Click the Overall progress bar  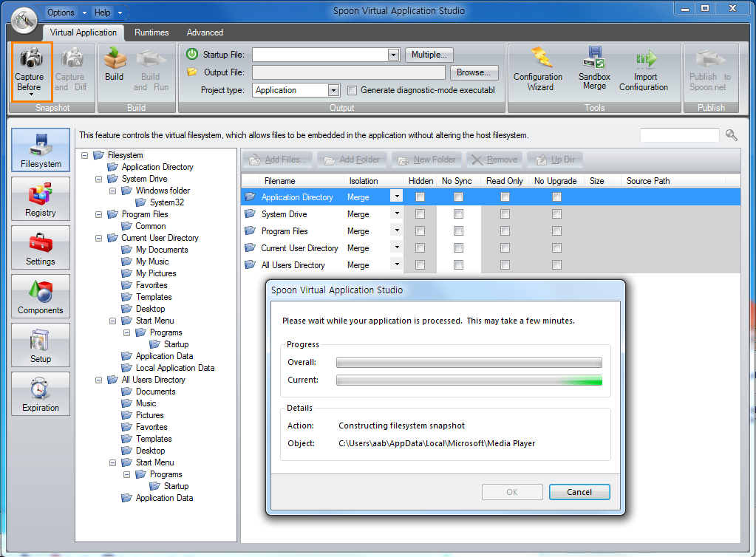469,362
